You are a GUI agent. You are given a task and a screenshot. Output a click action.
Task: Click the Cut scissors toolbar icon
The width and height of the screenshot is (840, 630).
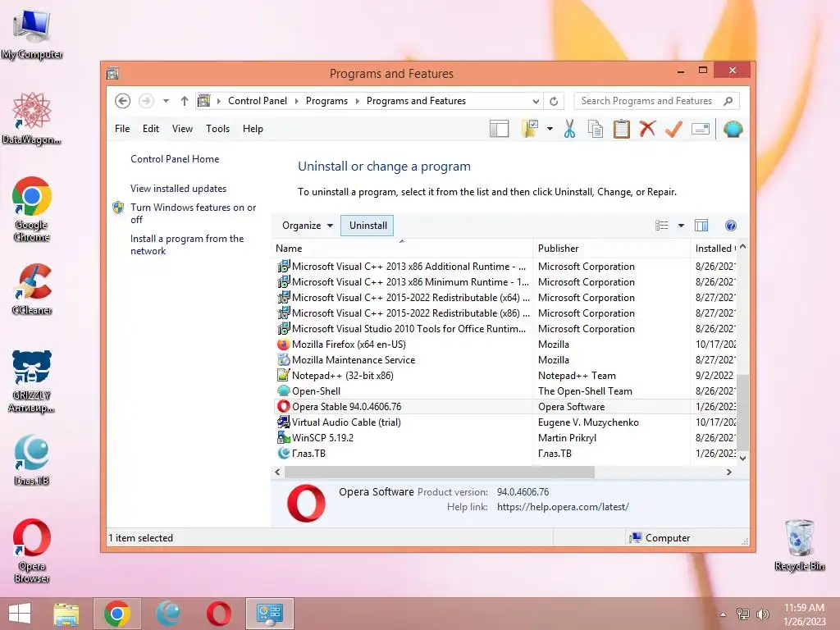click(x=569, y=129)
